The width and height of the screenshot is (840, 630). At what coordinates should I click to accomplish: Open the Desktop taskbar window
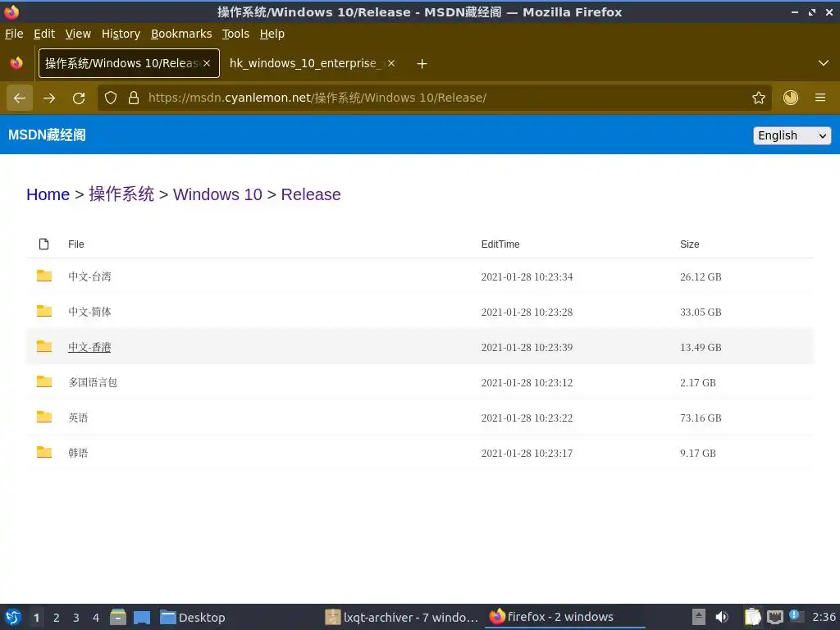tap(193, 617)
